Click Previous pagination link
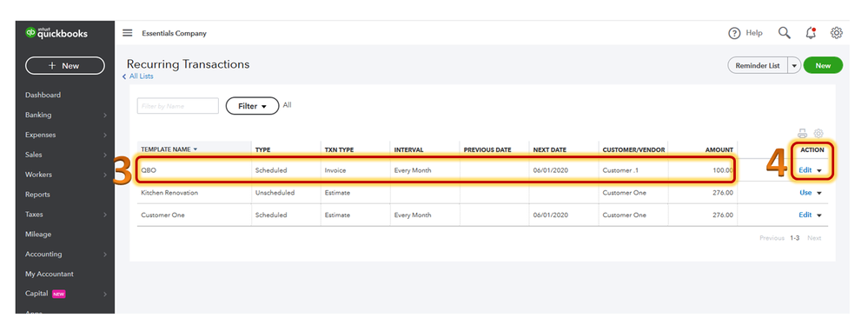Screen dimensions: 868x331 tap(772, 238)
